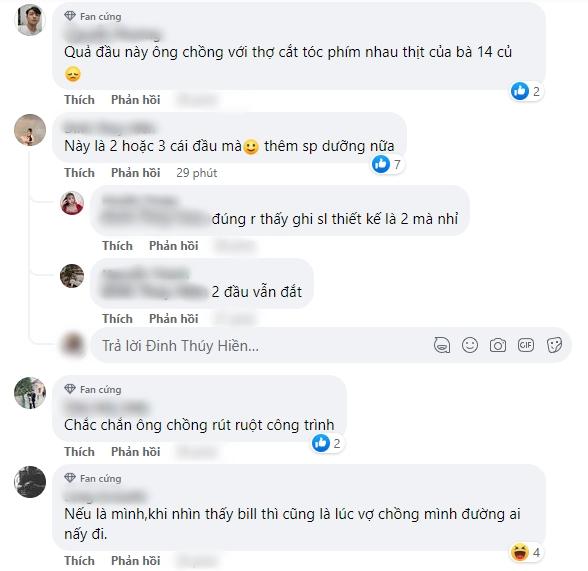Like the 'Chắc chắn ông chồng rút ruột' comment
This screenshot has width=588, height=571.
point(79,452)
